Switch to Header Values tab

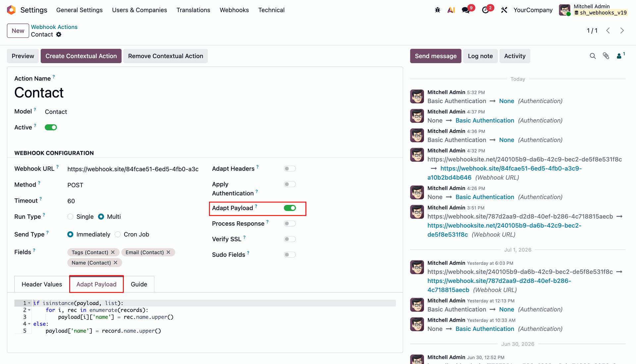click(42, 284)
